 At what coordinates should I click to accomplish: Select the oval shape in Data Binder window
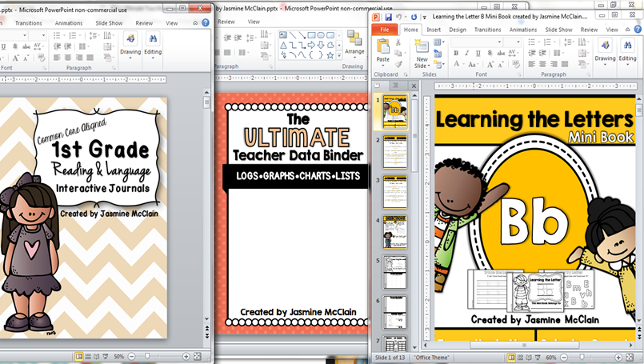(321, 35)
